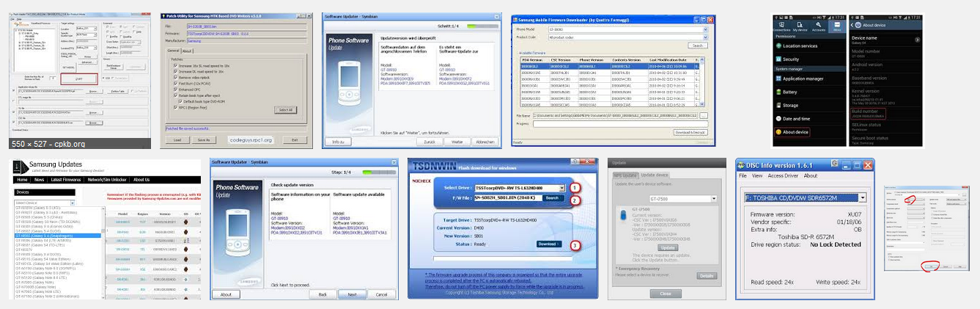
Task: Switch to Update device tab in Update window
Action: [655, 175]
